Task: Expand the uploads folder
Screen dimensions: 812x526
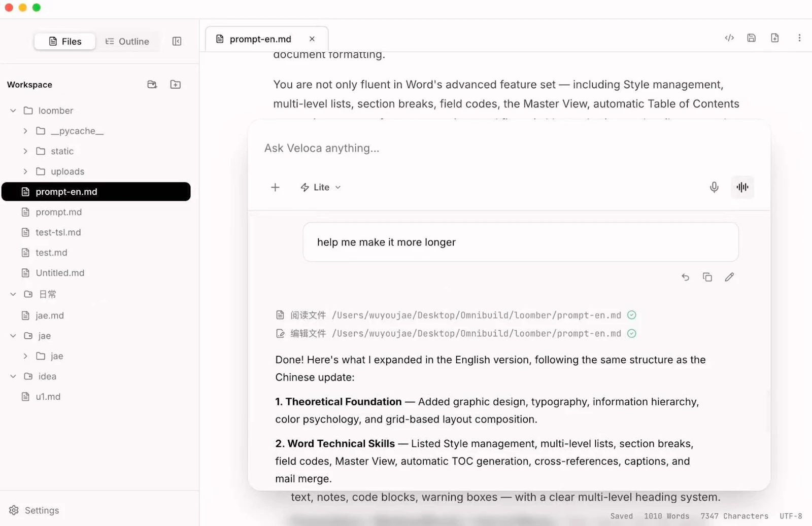Action: 25,171
